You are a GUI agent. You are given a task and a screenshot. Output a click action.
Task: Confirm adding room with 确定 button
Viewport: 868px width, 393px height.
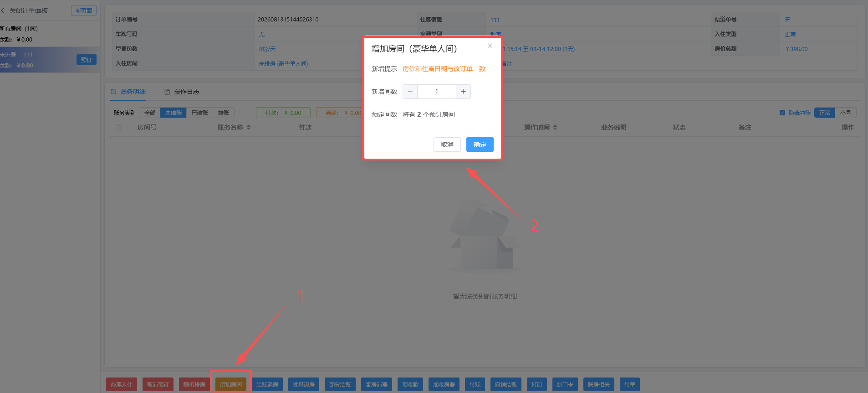(480, 145)
